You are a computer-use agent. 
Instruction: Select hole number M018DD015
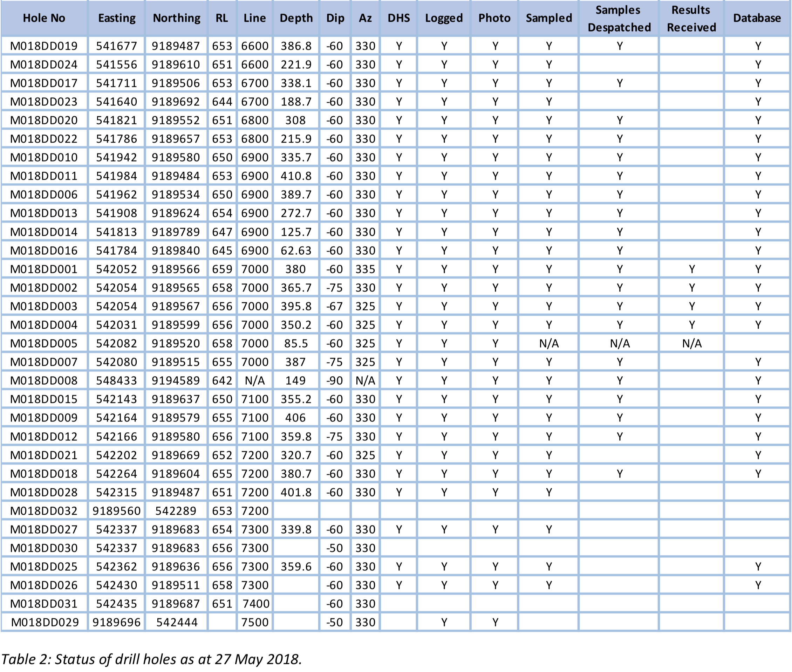44,399
